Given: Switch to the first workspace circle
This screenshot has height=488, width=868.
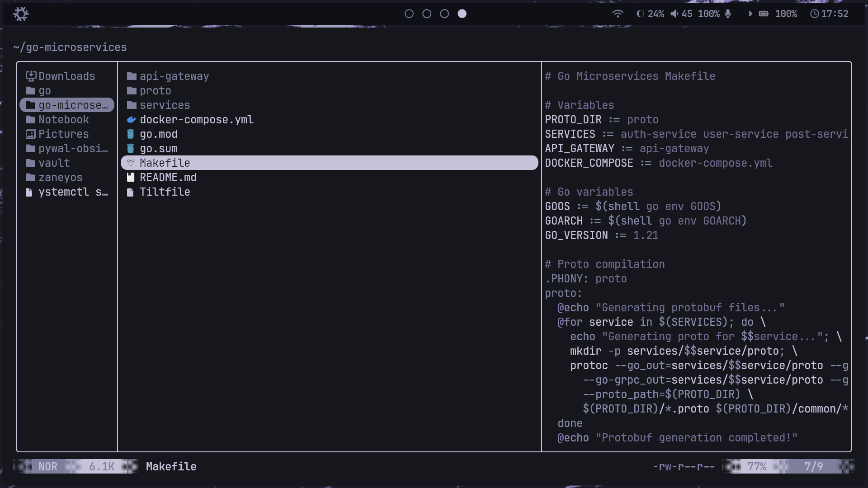Looking at the screenshot, I should tap(409, 14).
